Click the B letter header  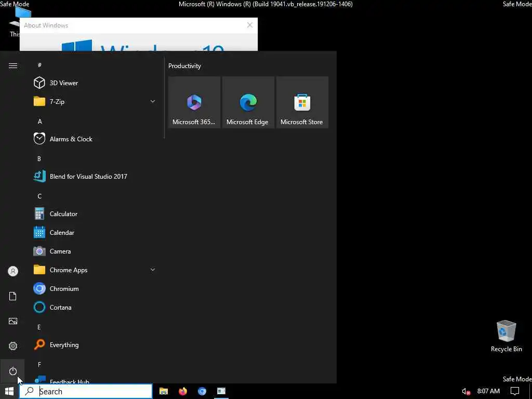click(39, 158)
